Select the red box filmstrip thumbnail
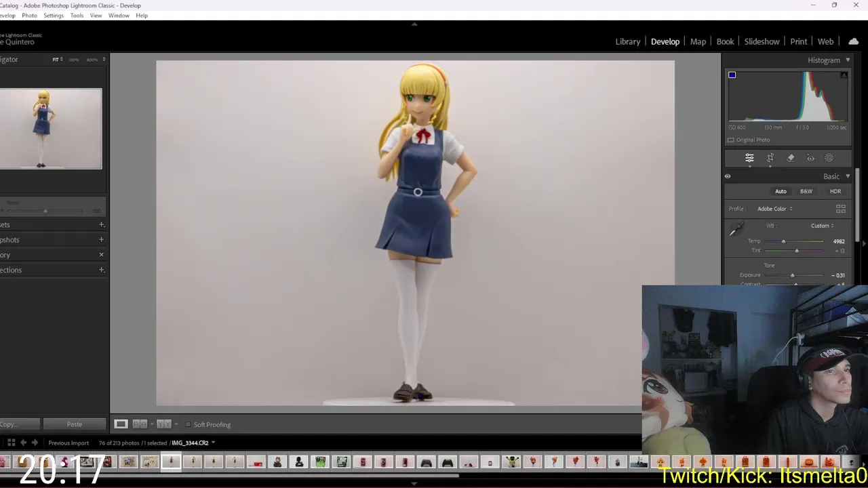This screenshot has height=488, width=868. (256, 462)
